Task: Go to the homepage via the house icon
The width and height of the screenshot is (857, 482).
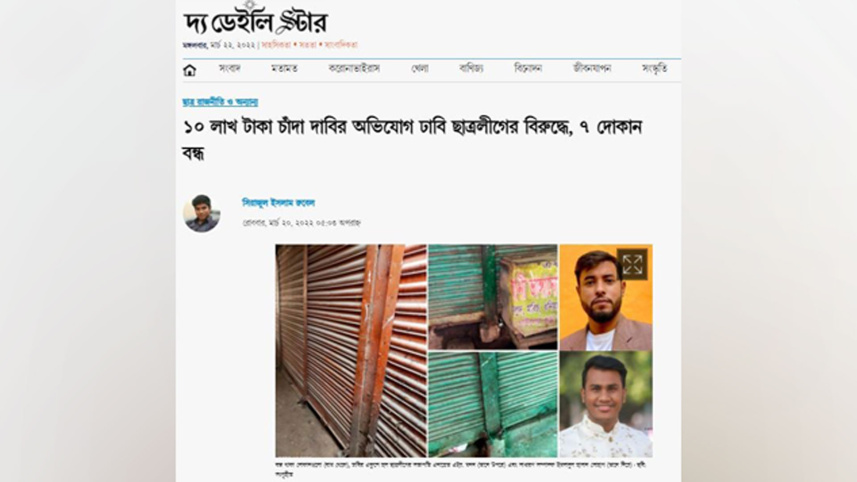Action: pos(189,70)
